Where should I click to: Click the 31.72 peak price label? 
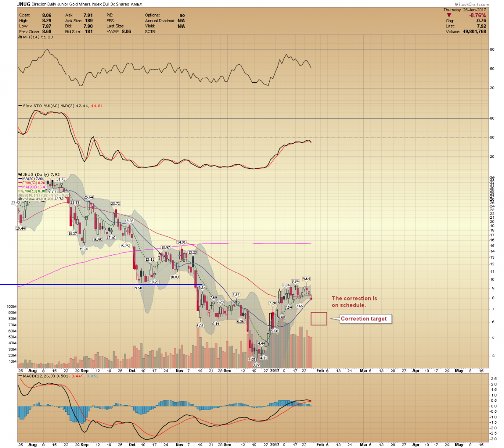[61, 179]
